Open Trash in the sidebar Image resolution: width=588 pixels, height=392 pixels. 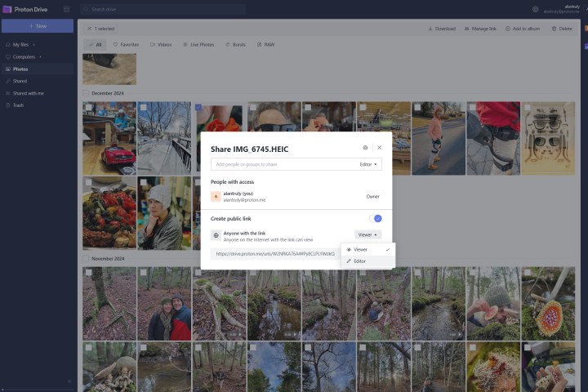[18, 105]
